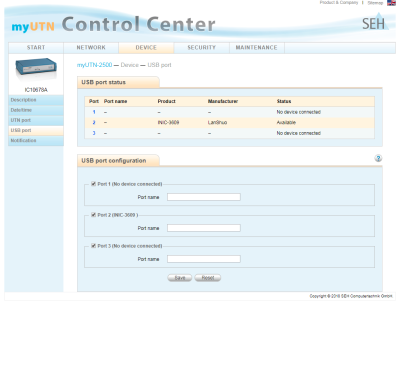This screenshot has width=400, height=371.
Task: Click the USB port configuration heading
Action: (114, 161)
